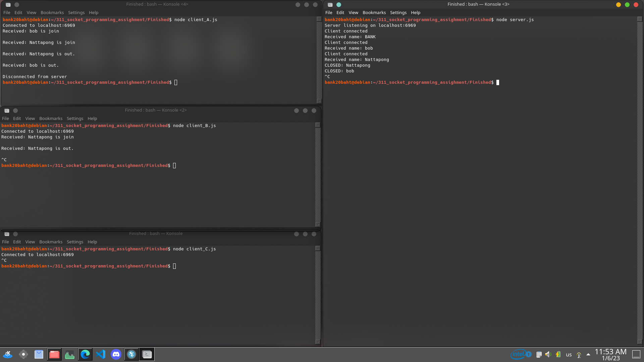Viewport: 644px width, 362px height.
Task: Open the window menu icon of Konsole <4>
Action: [7, 5]
